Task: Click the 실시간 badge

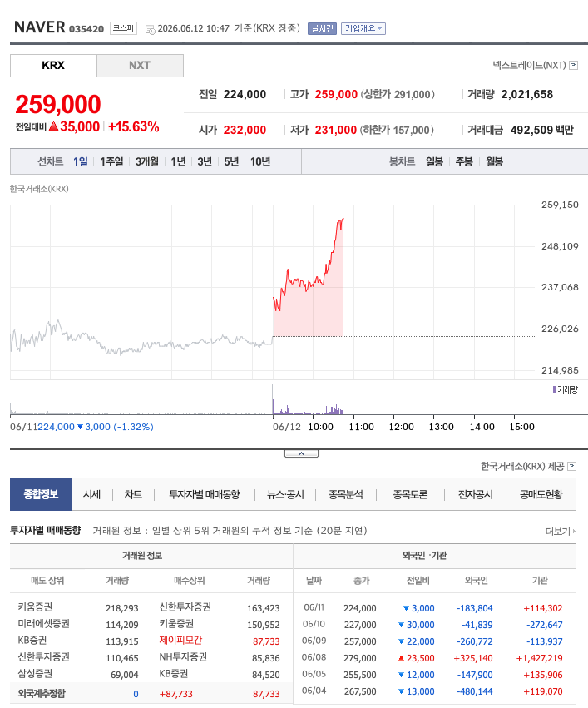Action: coord(322,28)
